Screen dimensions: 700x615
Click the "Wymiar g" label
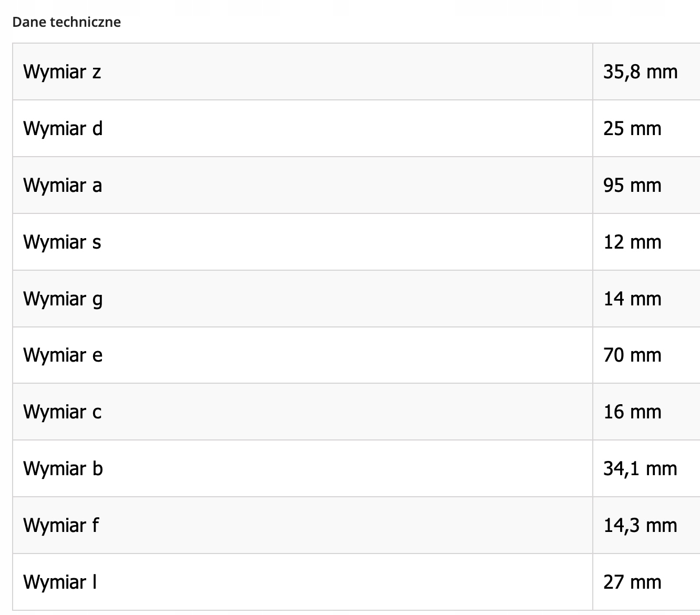tap(63, 299)
